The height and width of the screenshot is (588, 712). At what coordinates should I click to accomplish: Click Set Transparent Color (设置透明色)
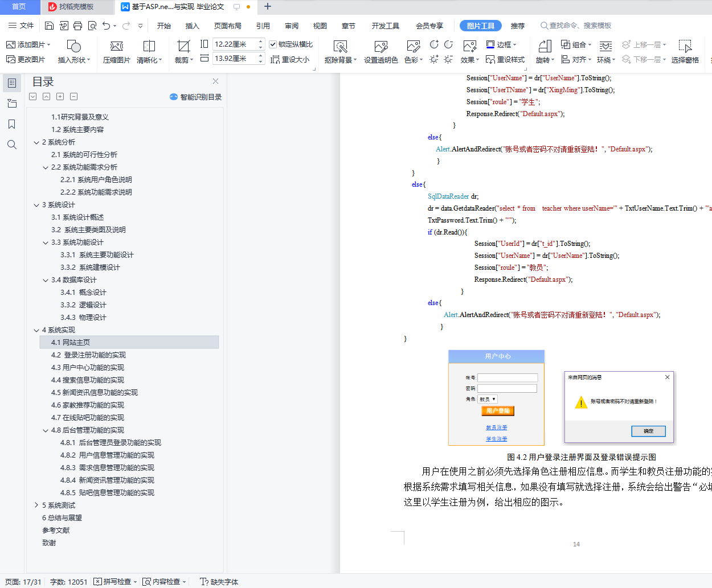(381, 52)
